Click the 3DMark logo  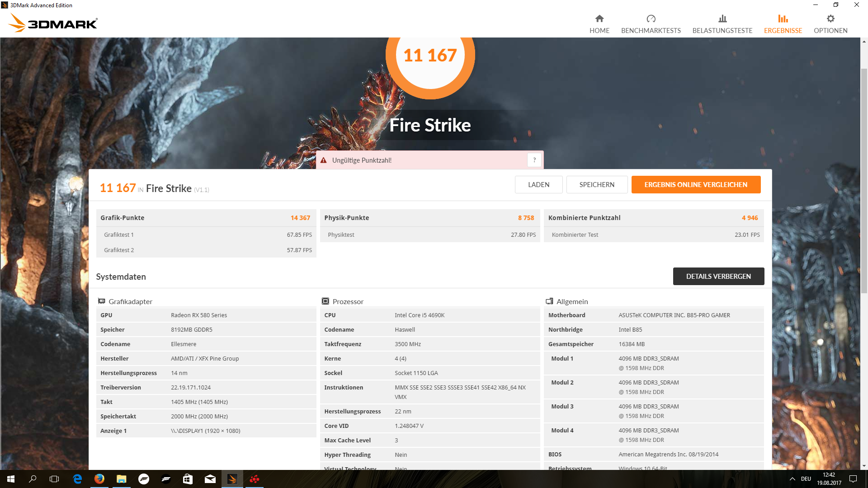tap(53, 23)
